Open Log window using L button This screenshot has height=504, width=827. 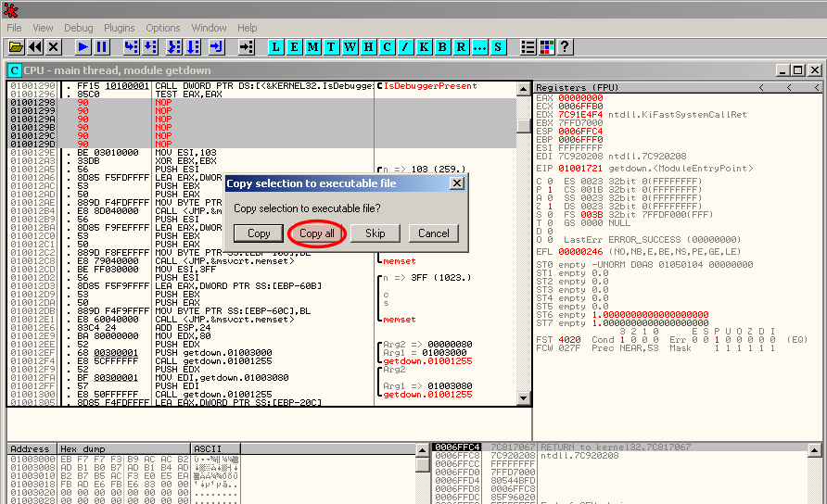[277, 46]
